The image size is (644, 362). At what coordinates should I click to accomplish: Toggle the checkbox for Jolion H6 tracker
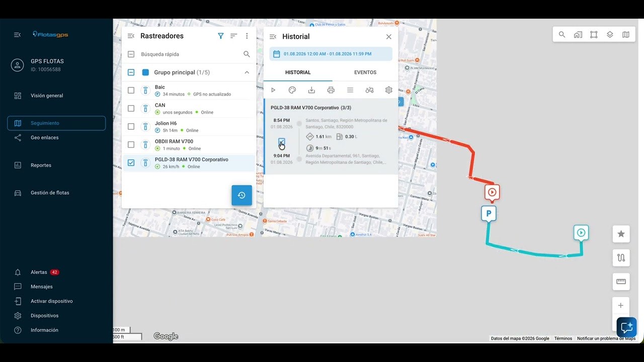(131, 127)
